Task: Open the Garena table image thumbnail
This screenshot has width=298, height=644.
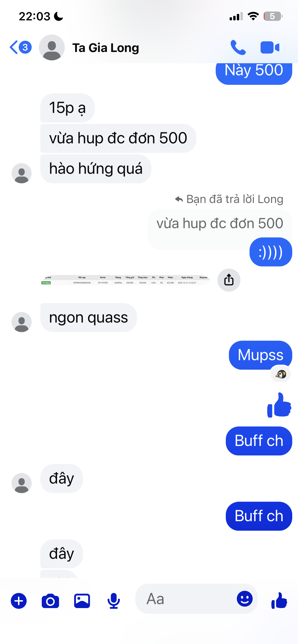Action: pyautogui.click(x=125, y=280)
